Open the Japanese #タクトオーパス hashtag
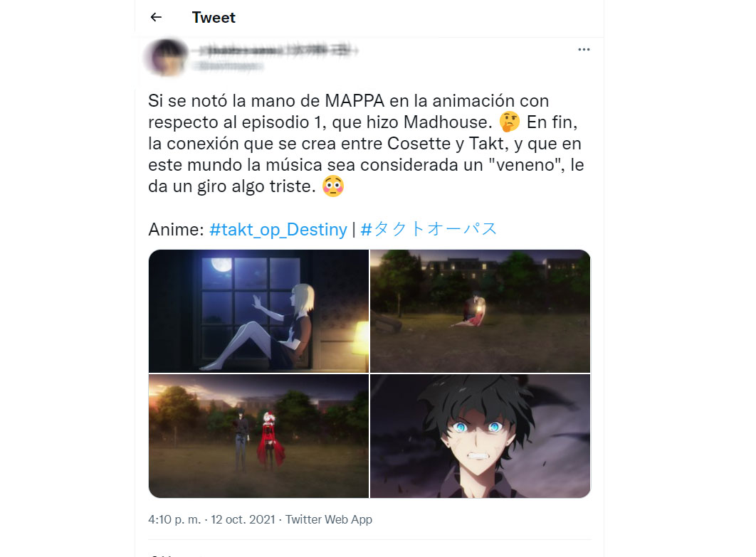 (x=429, y=229)
